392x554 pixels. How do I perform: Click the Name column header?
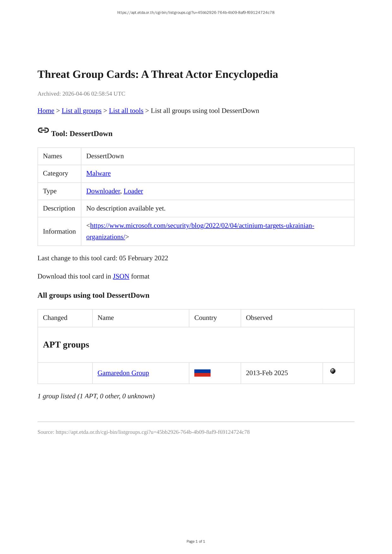click(106, 318)
